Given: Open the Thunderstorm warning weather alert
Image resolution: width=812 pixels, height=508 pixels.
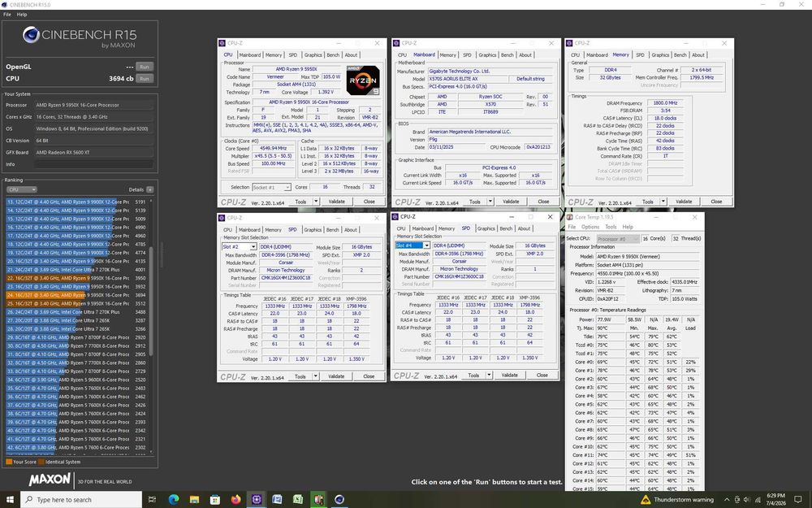Looking at the screenshot, I should [x=677, y=500].
